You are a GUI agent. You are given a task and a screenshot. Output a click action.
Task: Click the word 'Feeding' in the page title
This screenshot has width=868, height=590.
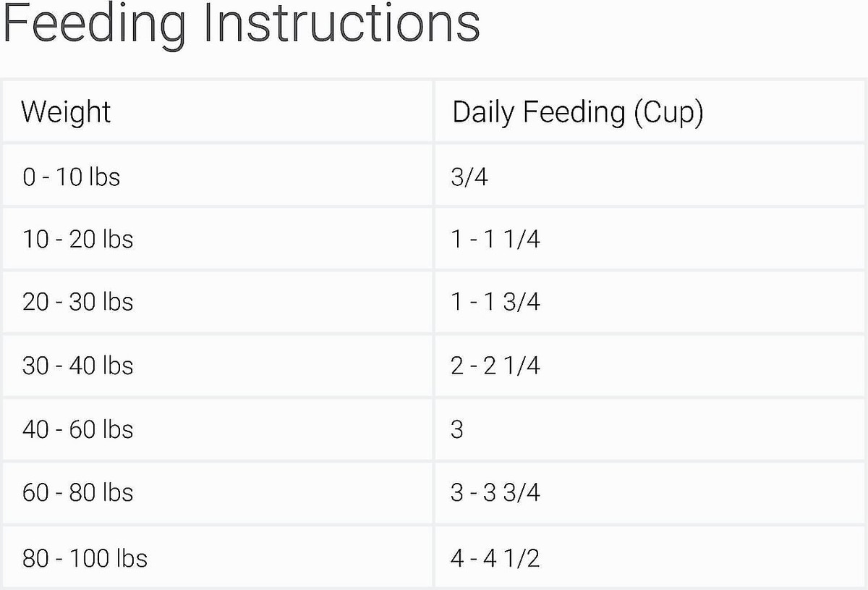click(x=94, y=24)
